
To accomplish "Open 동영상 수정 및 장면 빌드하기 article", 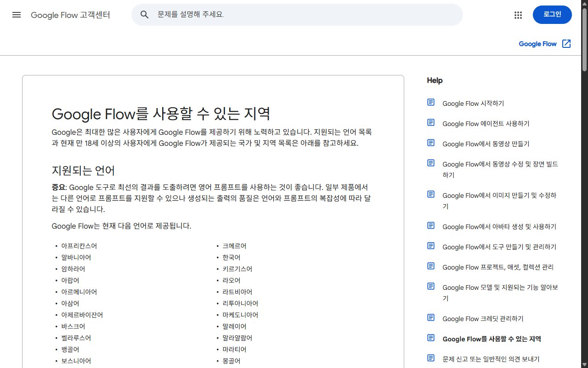I will pyautogui.click(x=500, y=170).
